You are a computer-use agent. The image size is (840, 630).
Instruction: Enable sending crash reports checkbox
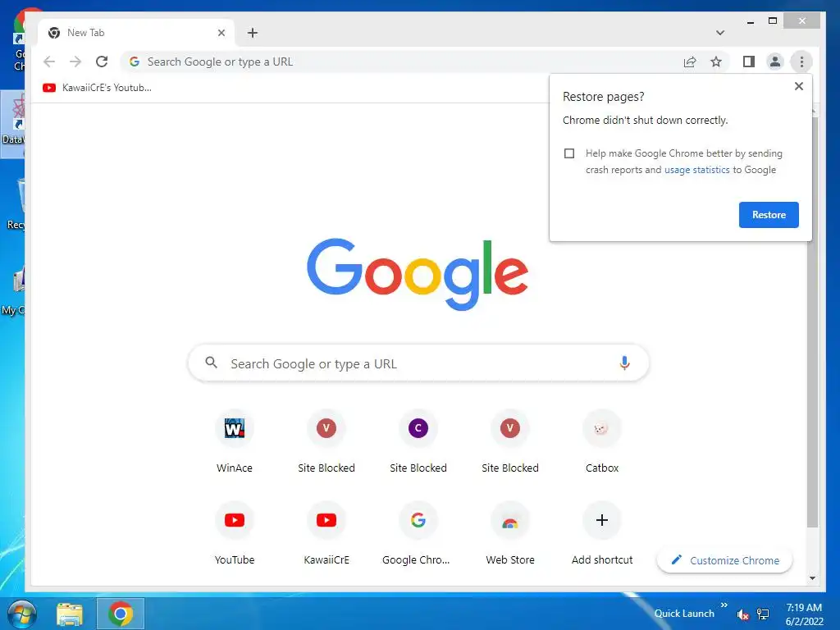569,153
